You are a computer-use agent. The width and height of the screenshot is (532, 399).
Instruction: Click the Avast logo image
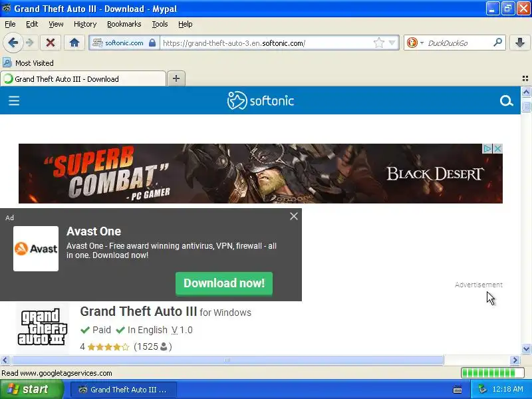pos(36,249)
